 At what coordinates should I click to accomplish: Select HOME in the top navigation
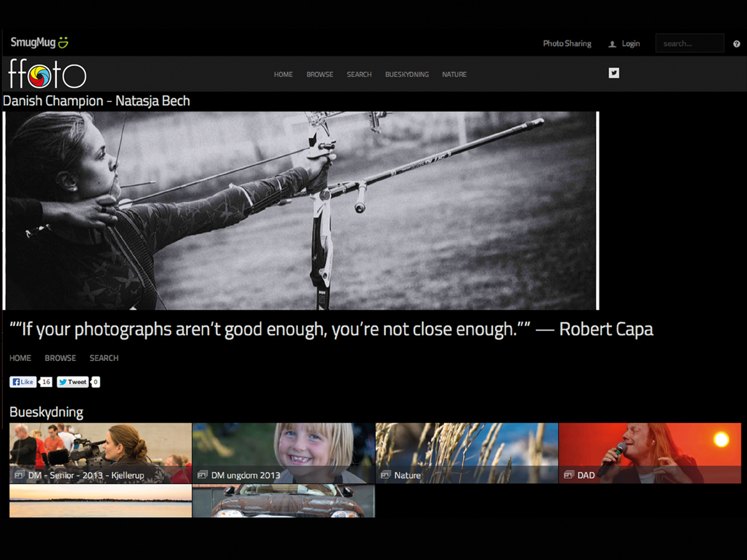283,75
